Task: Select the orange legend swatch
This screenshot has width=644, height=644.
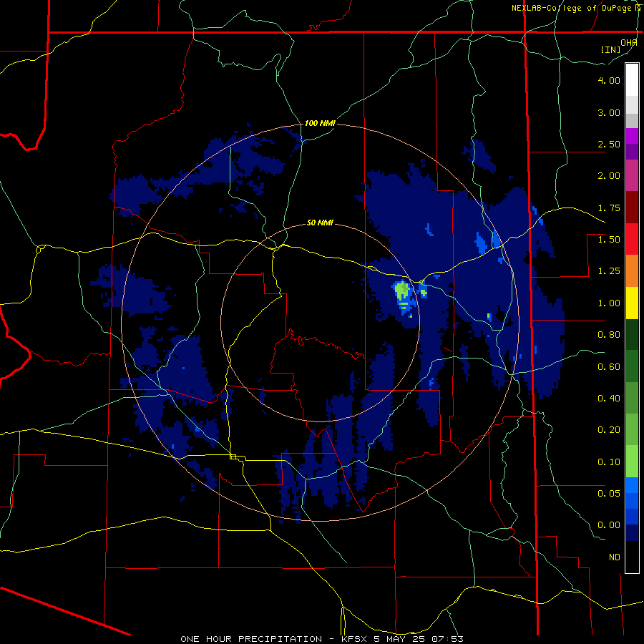Action: pyautogui.click(x=632, y=271)
